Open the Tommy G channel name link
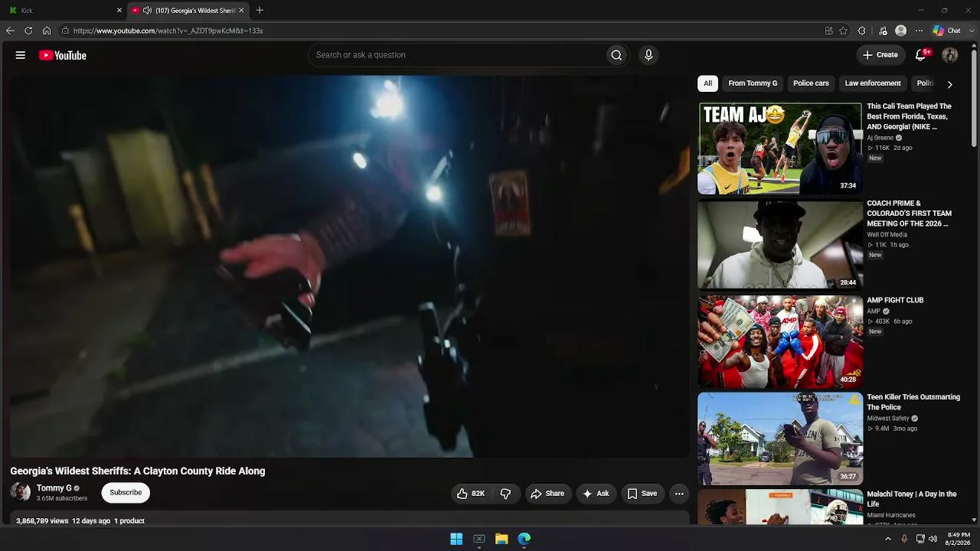980x551 pixels. [54, 488]
